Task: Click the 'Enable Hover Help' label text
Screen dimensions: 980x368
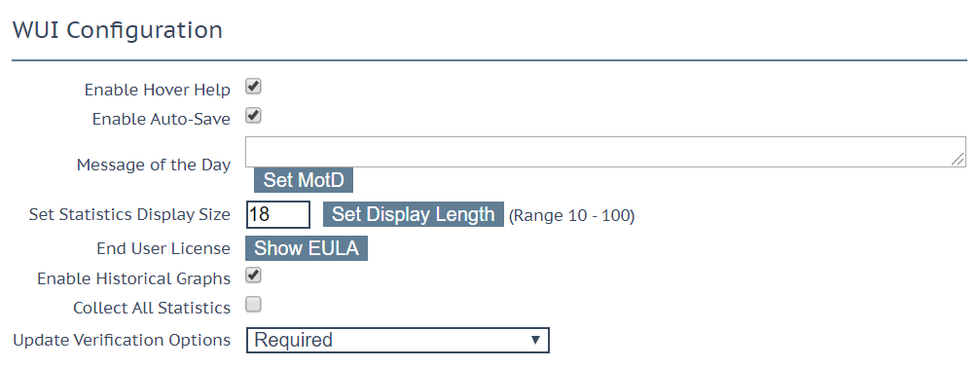Action: pyautogui.click(x=158, y=90)
